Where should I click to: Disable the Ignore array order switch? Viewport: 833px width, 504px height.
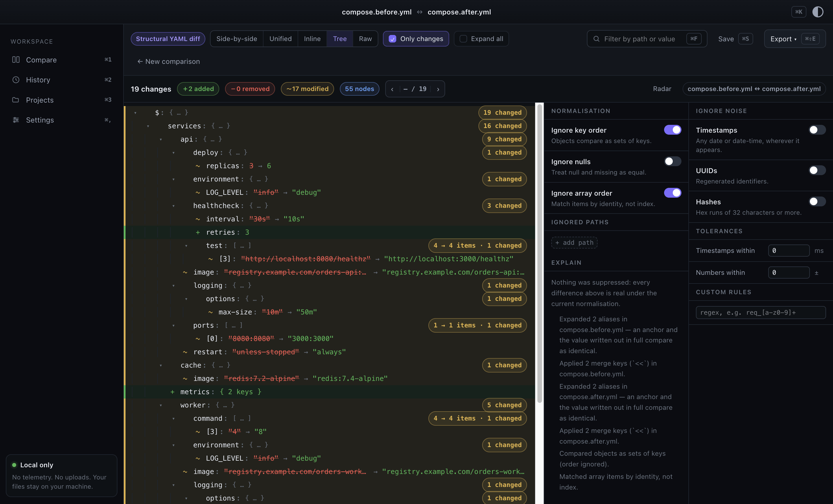click(672, 193)
